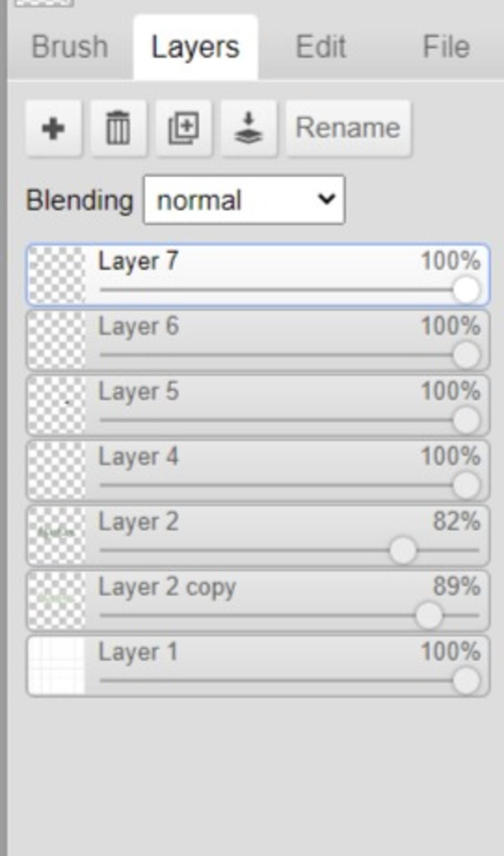Select the Layers tab
The height and width of the screenshot is (856, 504).
pos(195,47)
